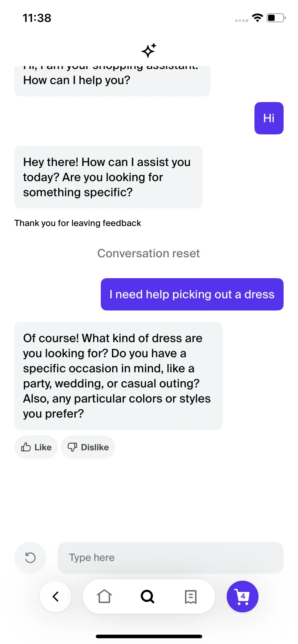298x644 pixels.
Task: Open the Search tab magnifier icon
Action: pyautogui.click(x=148, y=597)
